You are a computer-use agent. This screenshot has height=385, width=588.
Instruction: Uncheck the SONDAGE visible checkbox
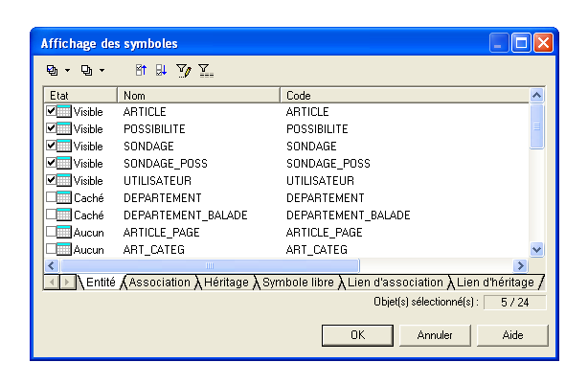pos(51,145)
